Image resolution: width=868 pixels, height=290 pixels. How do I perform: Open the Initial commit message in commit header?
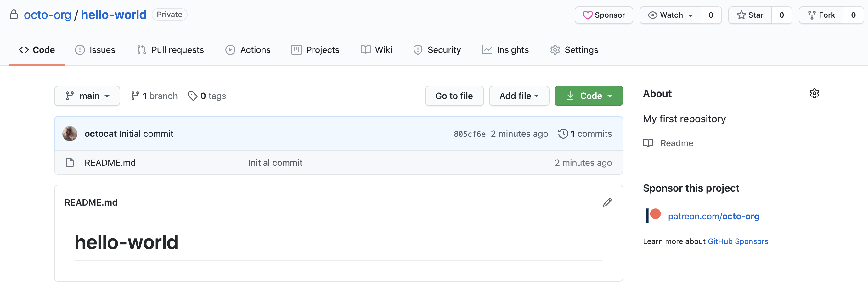coord(146,134)
